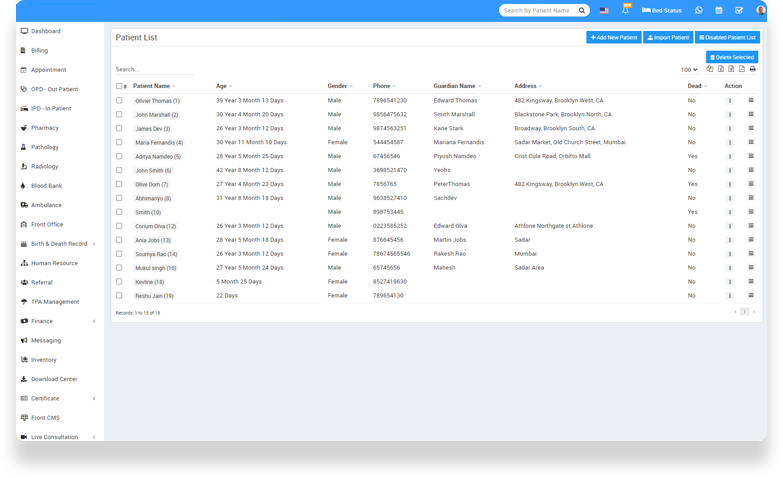The width and height of the screenshot is (783, 478).
Task: Open the notifications bell icon
Action: point(626,10)
